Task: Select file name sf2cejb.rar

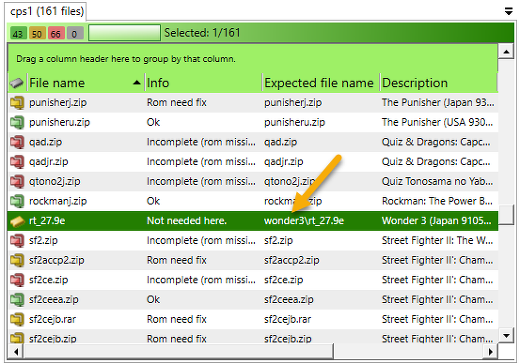Action: click(x=52, y=319)
